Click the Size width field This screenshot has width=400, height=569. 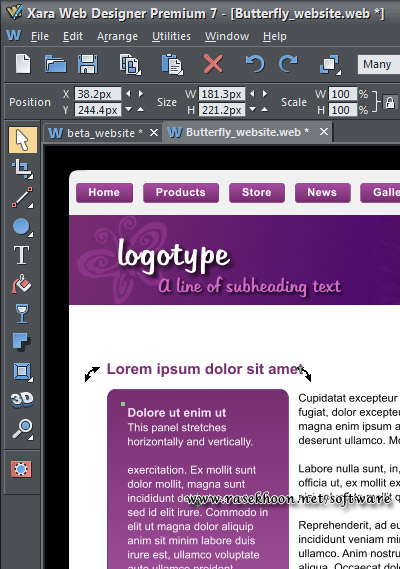click(x=221, y=94)
